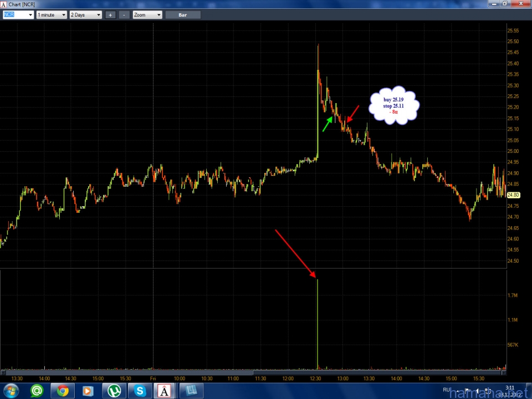Launch Google Chrome from the taskbar
Image resolution: width=532 pixels, height=399 pixels.
click(63, 391)
